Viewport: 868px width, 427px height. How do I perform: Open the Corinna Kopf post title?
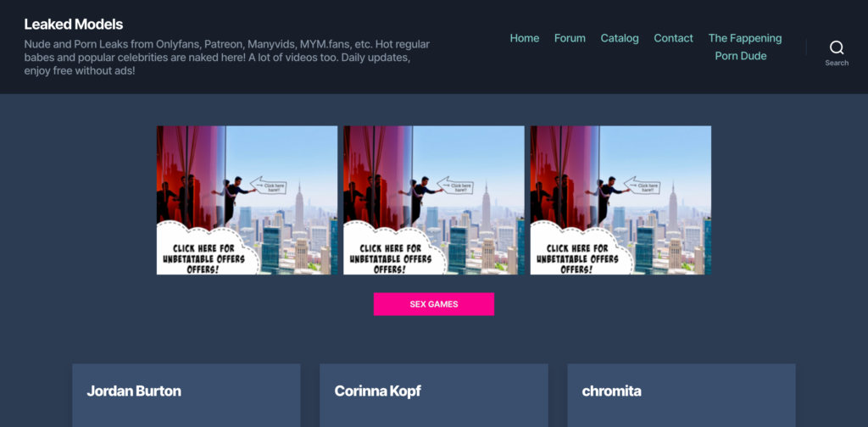coord(377,391)
